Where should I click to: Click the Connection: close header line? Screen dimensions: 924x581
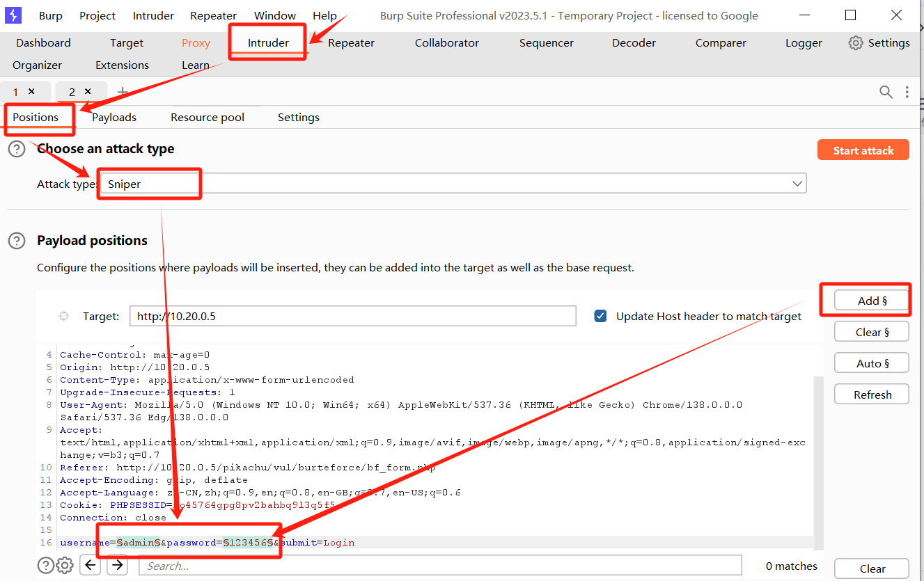pyautogui.click(x=113, y=518)
